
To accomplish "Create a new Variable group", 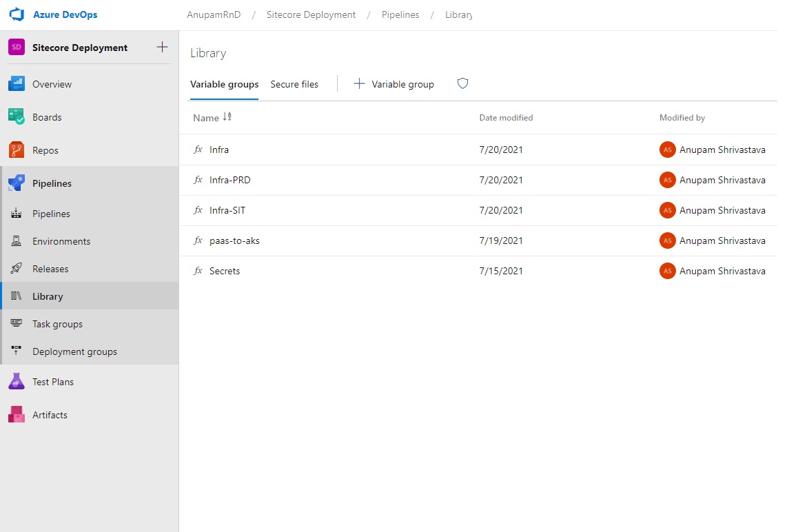I will click(393, 83).
